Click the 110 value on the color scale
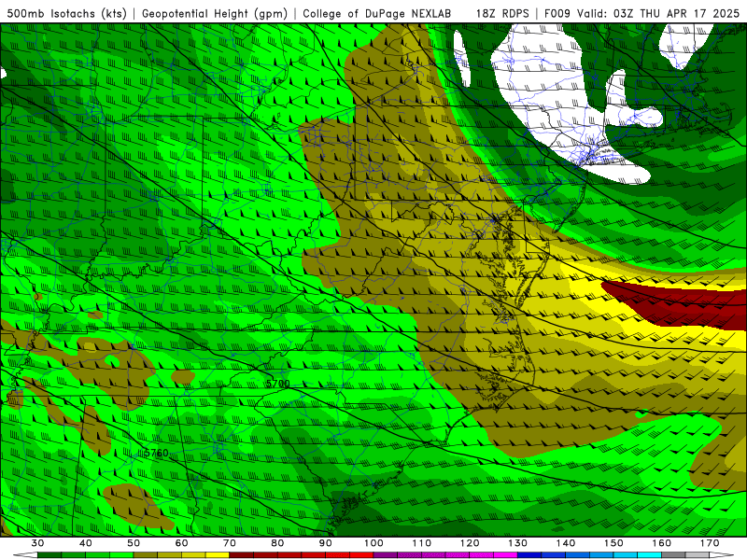747x560 pixels. 422,543
